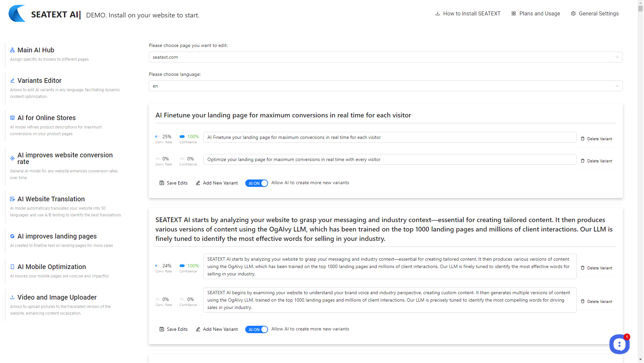644x363 pixels.
Task: Click trash icon for 'SEATEXT AI starts by analyzing' variant
Action: 583,268
